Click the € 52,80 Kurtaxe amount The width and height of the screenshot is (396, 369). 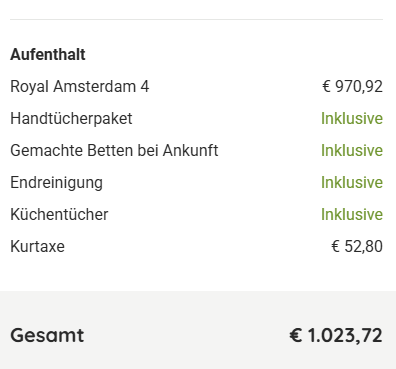357,246
